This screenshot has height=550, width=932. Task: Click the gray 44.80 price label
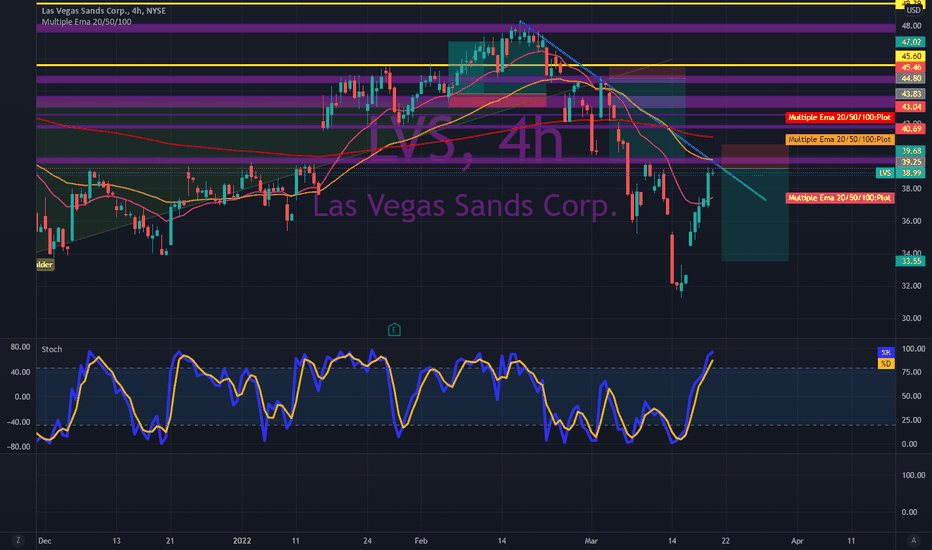(911, 78)
